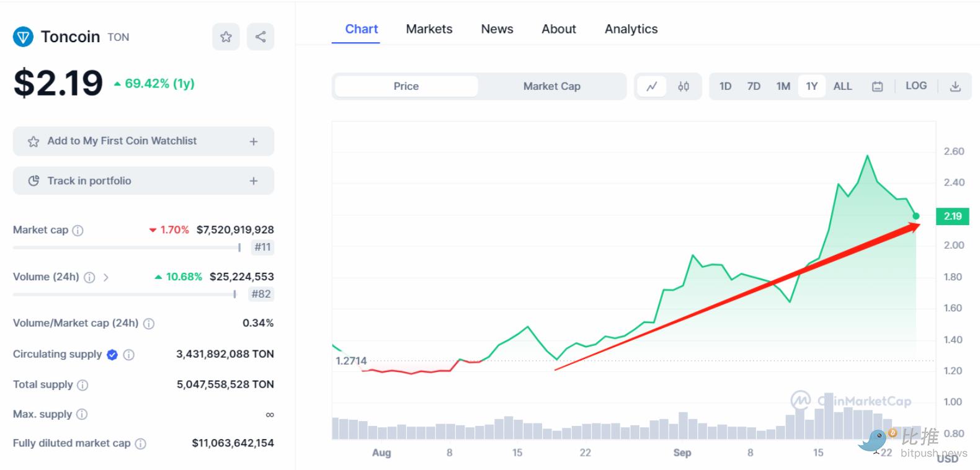Click the Sep axis label
Viewport: 980px width, 470px height.
[x=682, y=453]
